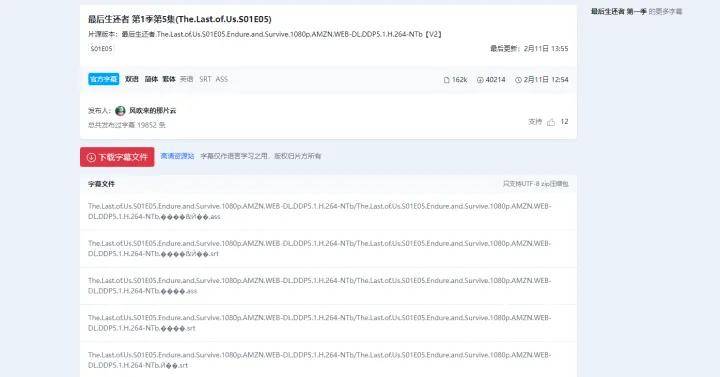Click the S01E05 episode tag
This screenshot has width=720, height=377.
point(101,49)
